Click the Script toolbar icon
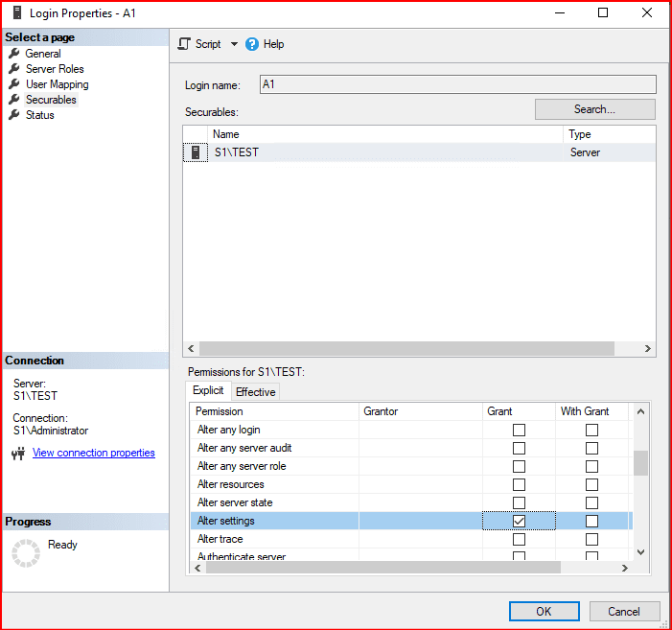This screenshot has width=672, height=630. tap(185, 44)
